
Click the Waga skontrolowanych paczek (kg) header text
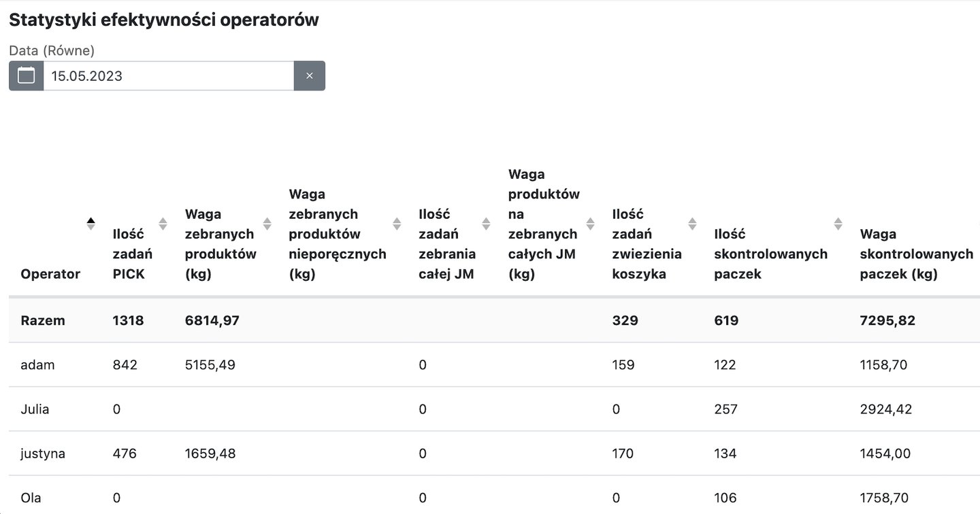(x=916, y=254)
